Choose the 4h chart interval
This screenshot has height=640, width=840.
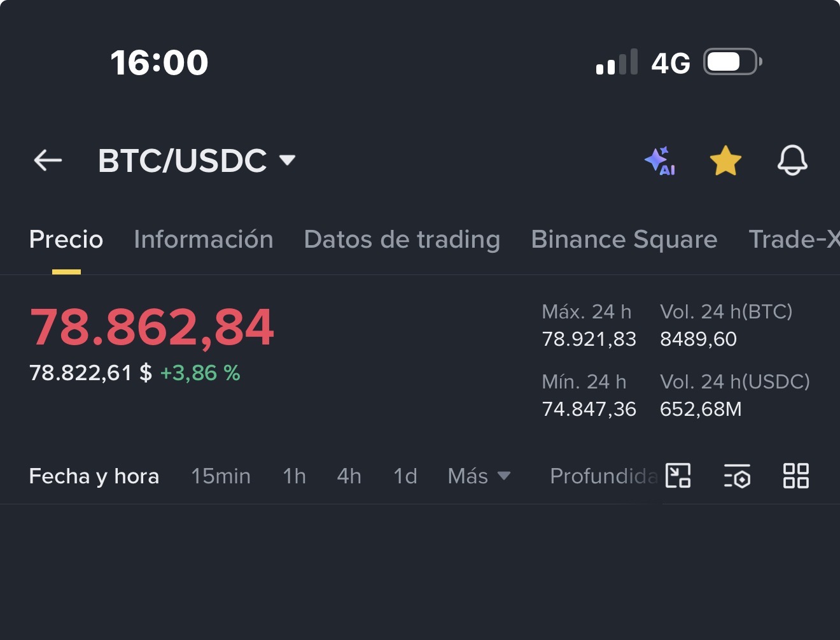point(349,476)
